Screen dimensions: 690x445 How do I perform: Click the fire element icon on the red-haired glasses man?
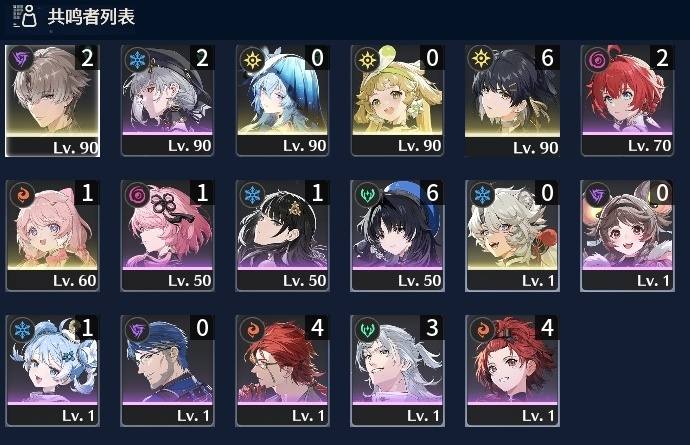coord(252,330)
